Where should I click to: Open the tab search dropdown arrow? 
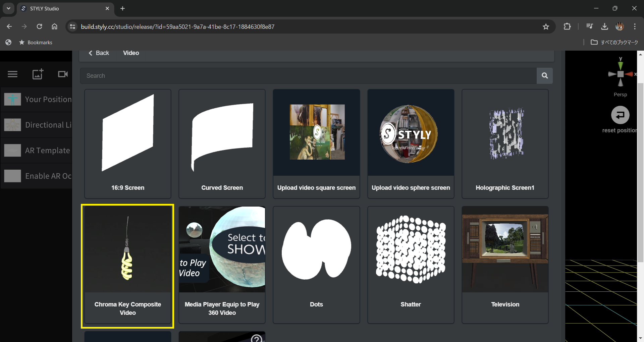click(x=8, y=8)
